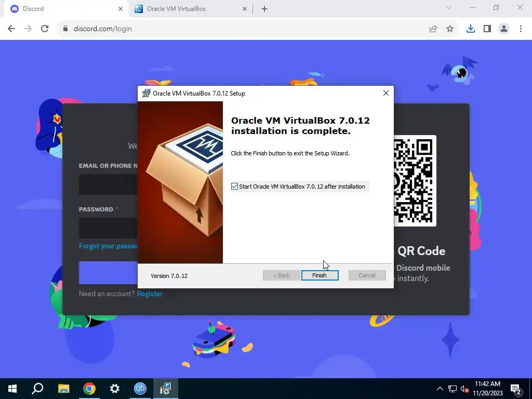This screenshot has height=399, width=532.
Task: Click the Discord email or phone field
Action: pyautogui.click(x=108, y=184)
